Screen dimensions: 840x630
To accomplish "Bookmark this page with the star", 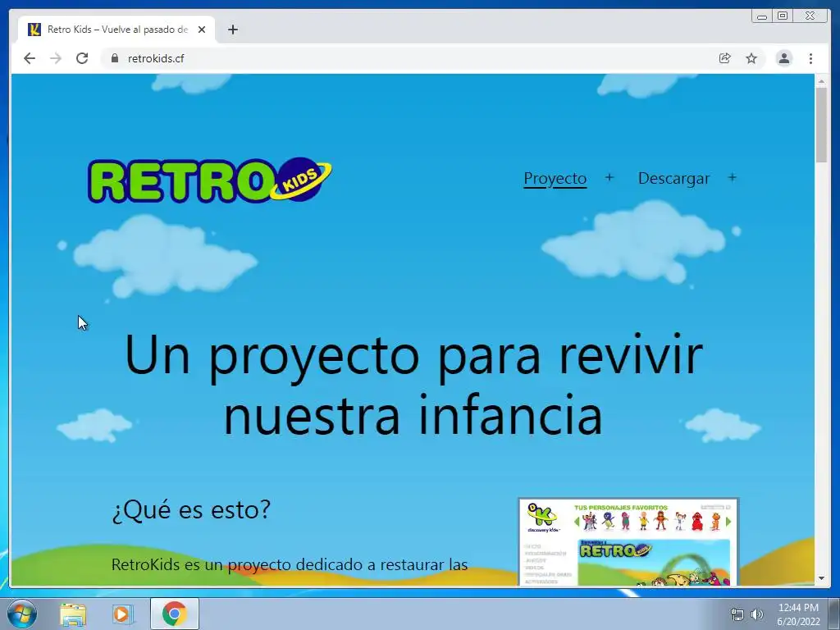I will 751,58.
